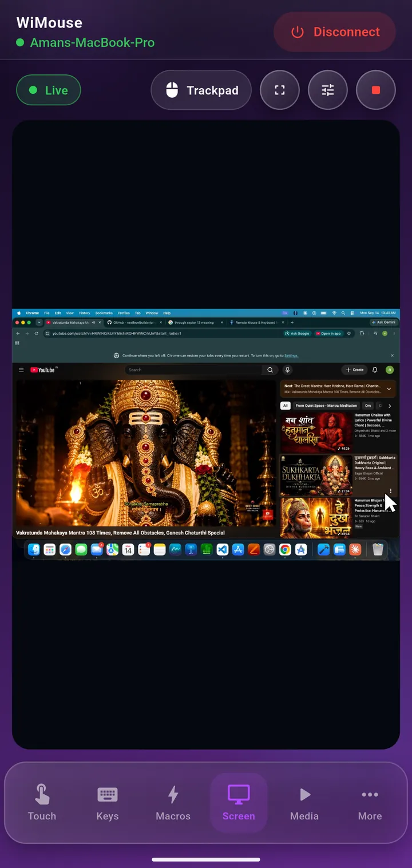The height and width of the screenshot is (868, 412).
Task: Open the Sukhkarta Dukhharta video options menu
Action: pos(391,491)
